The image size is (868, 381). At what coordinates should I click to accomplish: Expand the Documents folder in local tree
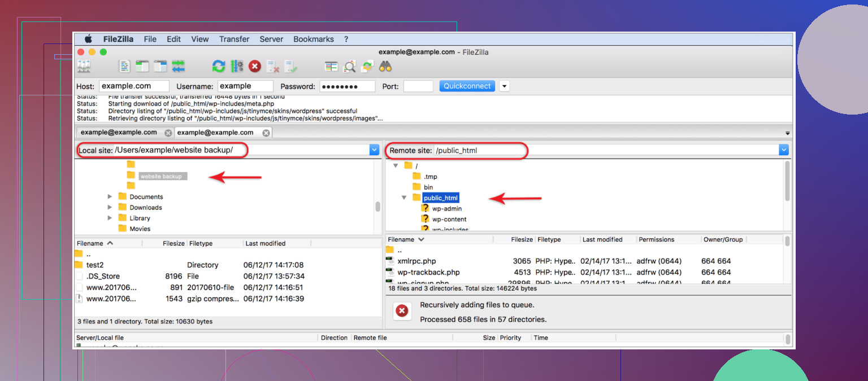(110, 197)
